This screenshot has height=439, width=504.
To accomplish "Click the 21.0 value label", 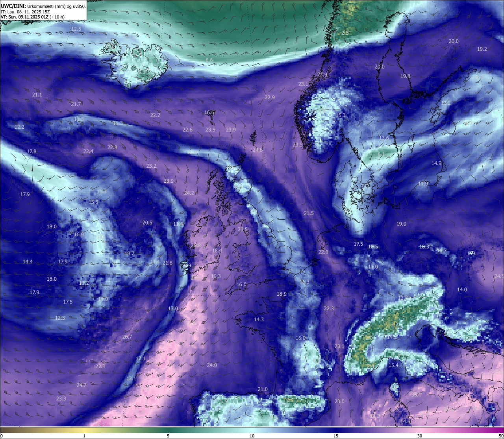I will coord(263,389).
